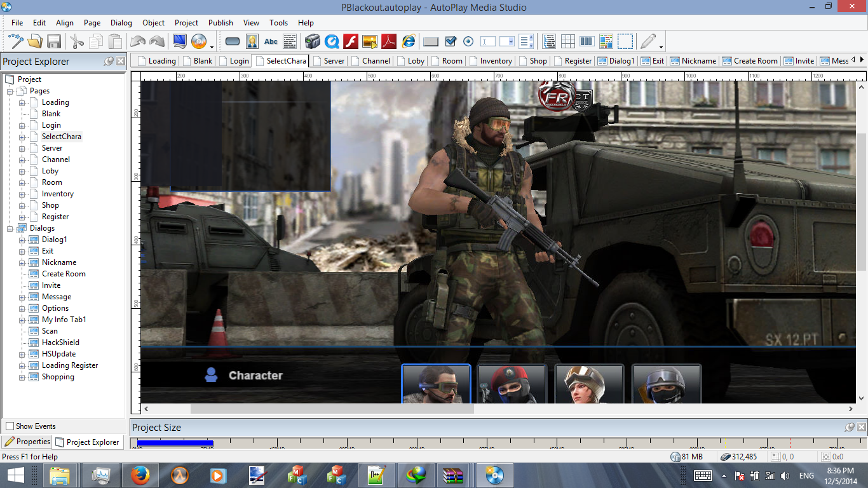
Task: Enable the Show Events checkbox
Action: click(x=10, y=426)
